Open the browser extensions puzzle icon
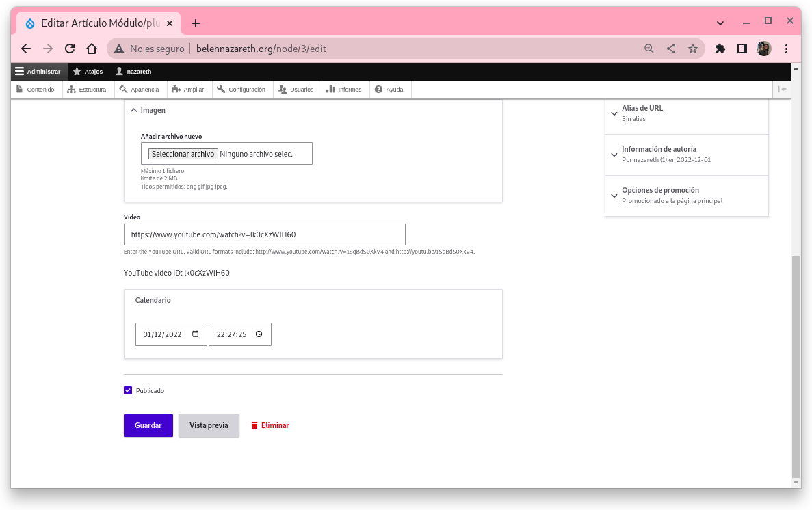Viewport: 812px width, 510px height. point(720,49)
